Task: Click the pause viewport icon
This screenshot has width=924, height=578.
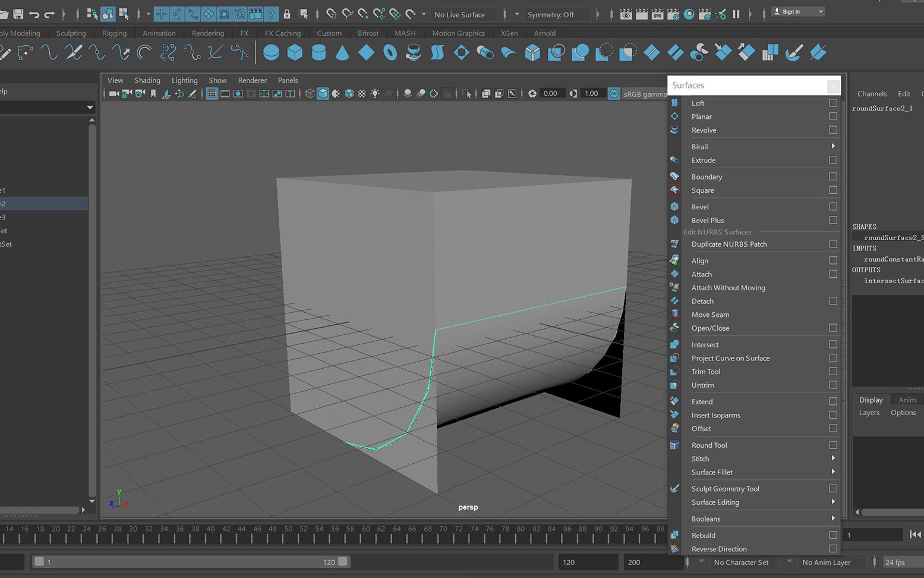Action: (736, 14)
